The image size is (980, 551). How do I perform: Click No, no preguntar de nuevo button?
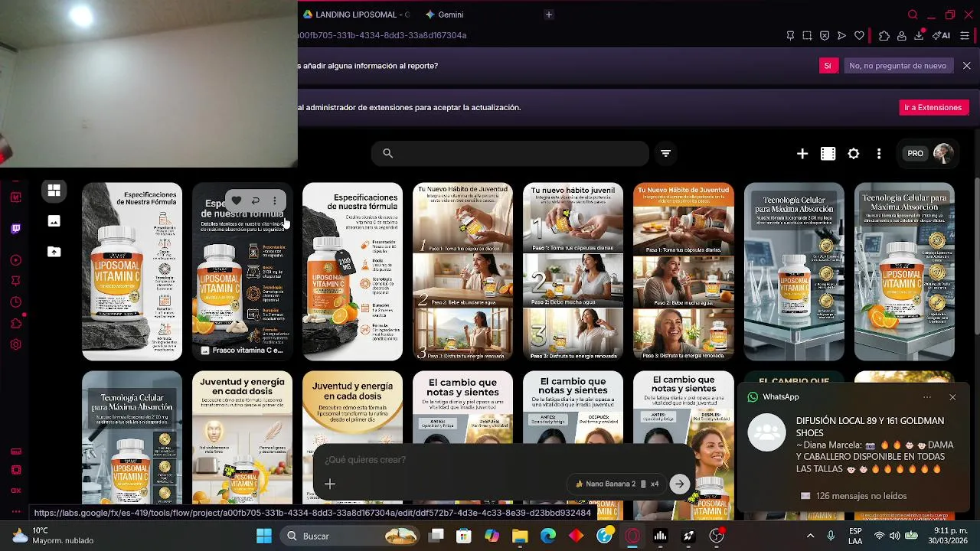(897, 66)
